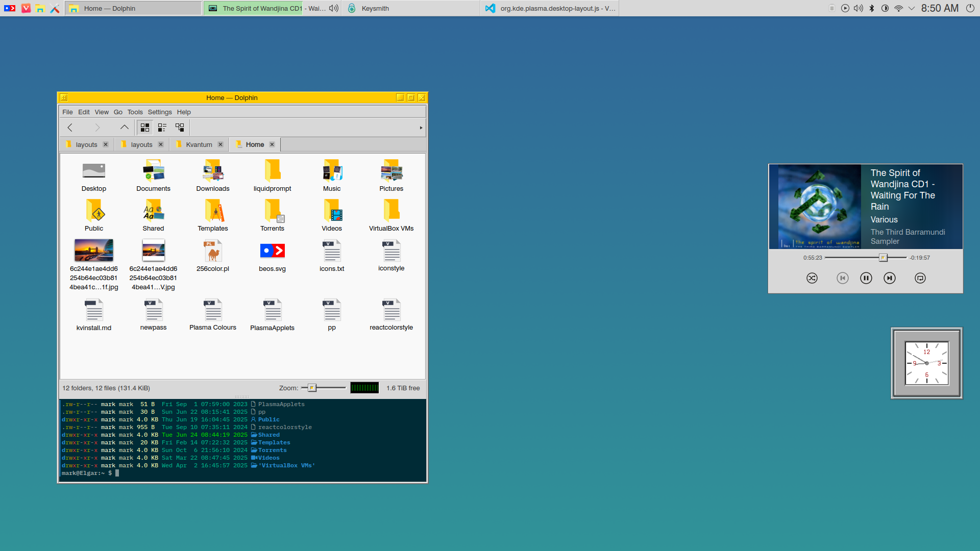Open the Bluetooth tray icon
This screenshot has width=980, height=551.
tap(872, 8)
